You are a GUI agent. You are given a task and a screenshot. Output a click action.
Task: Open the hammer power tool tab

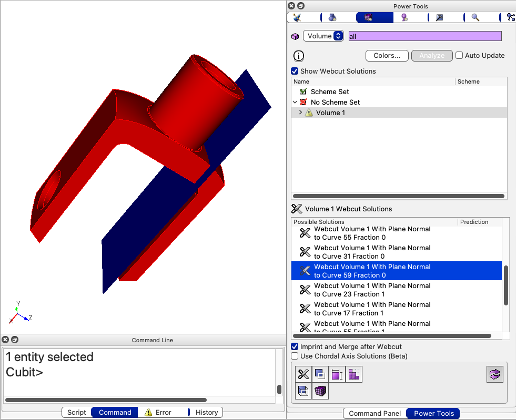[x=439, y=17]
